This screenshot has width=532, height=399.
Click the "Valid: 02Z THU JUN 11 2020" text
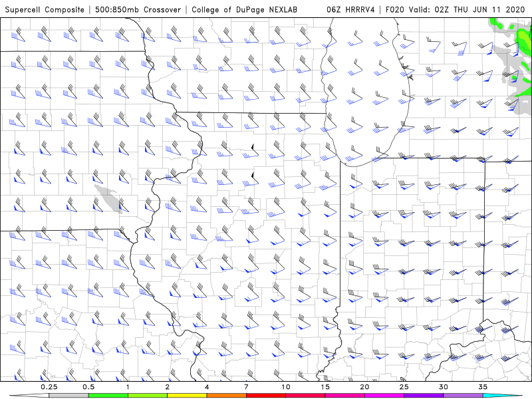467,9
